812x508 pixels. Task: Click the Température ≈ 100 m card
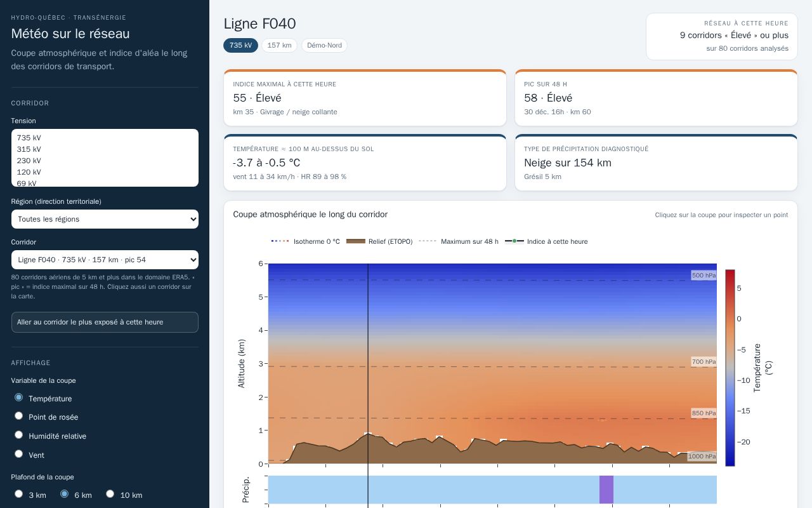pos(365,163)
